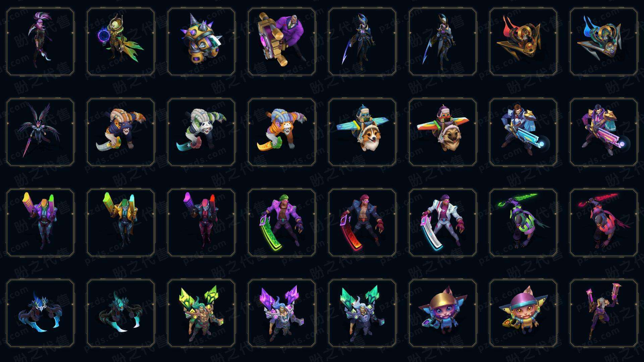This screenshot has height=362, width=644.
Task: Choose the hunched figure swinging red blade
Action: click(604, 223)
